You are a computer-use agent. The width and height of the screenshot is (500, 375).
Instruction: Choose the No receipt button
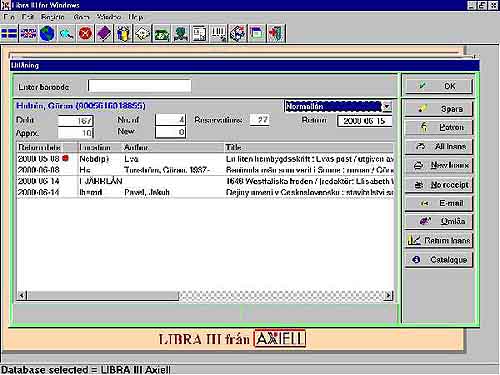tap(439, 184)
